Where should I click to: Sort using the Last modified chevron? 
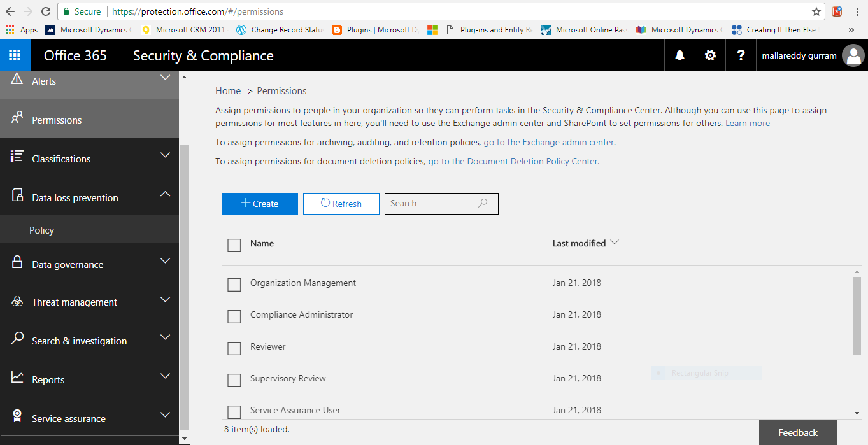point(615,243)
